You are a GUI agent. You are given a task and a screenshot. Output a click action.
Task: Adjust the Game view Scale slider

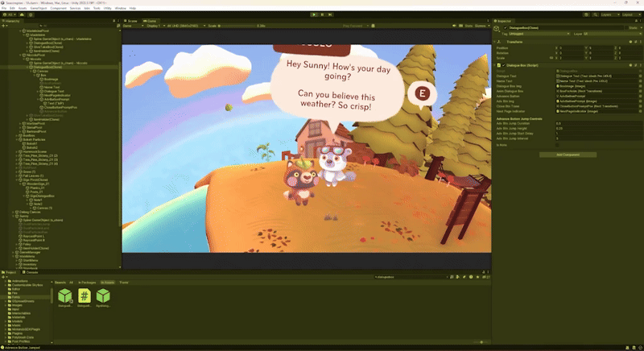click(237, 26)
